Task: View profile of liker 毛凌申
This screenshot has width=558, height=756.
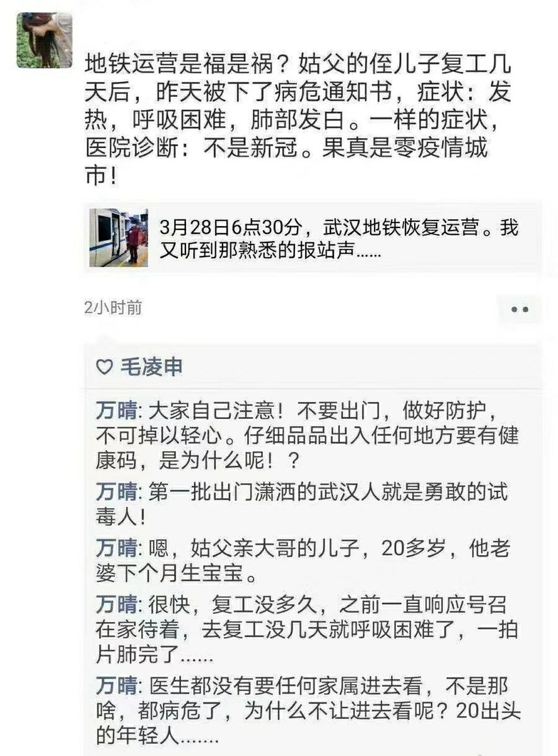Action: tap(151, 367)
